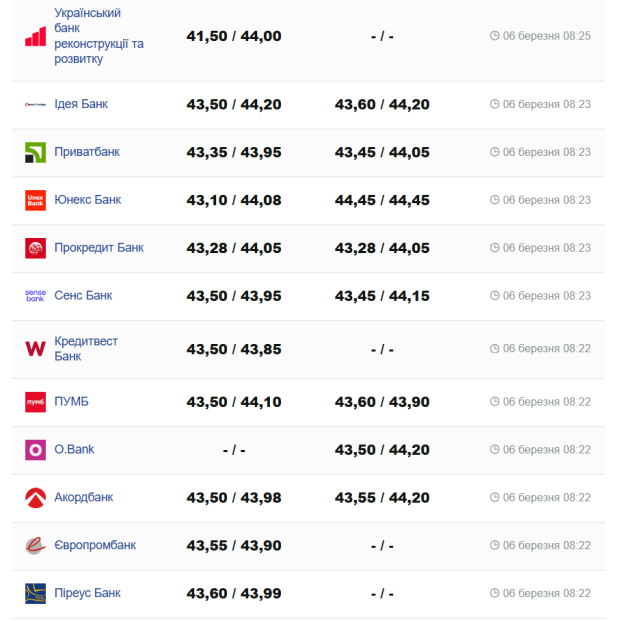This screenshot has width=620, height=621.
Task: Open the Прокредит Банк page link
Action: [x=98, y=248]
